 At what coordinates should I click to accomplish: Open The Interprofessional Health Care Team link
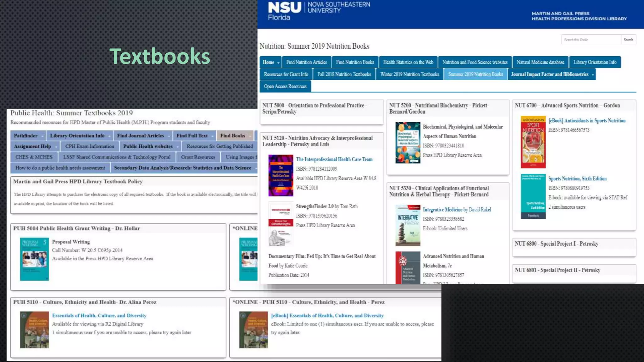coord(334,159)
